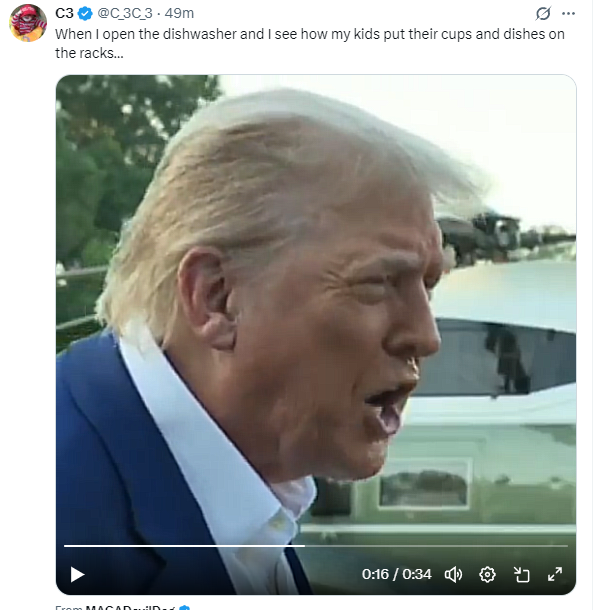Open the 49m timestamp link

[x=179, y=13]
